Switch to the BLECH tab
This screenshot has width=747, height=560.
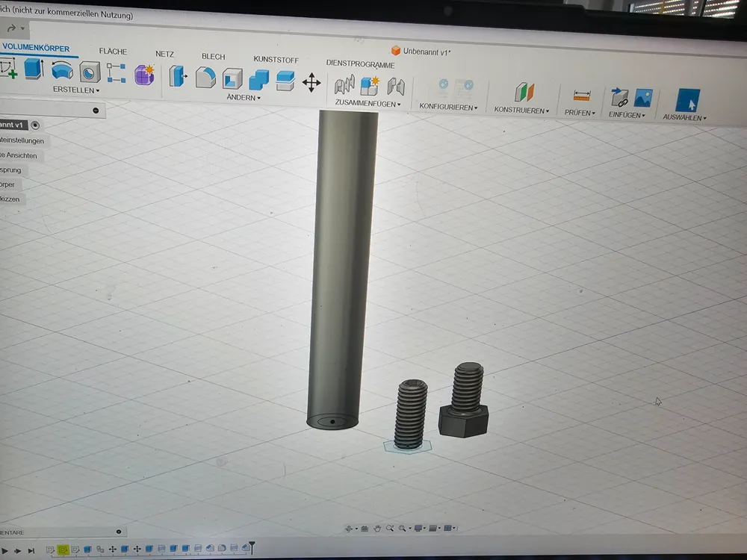coord(214,57)
